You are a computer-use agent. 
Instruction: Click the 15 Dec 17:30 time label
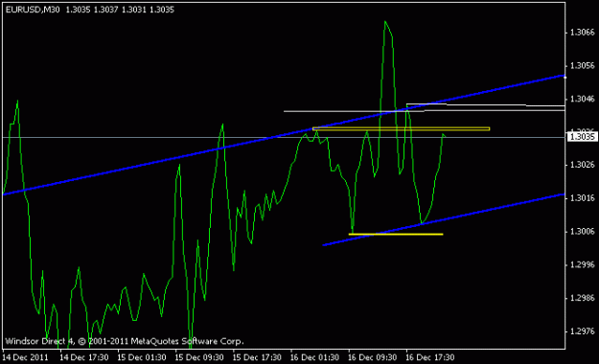pos(257,357)
